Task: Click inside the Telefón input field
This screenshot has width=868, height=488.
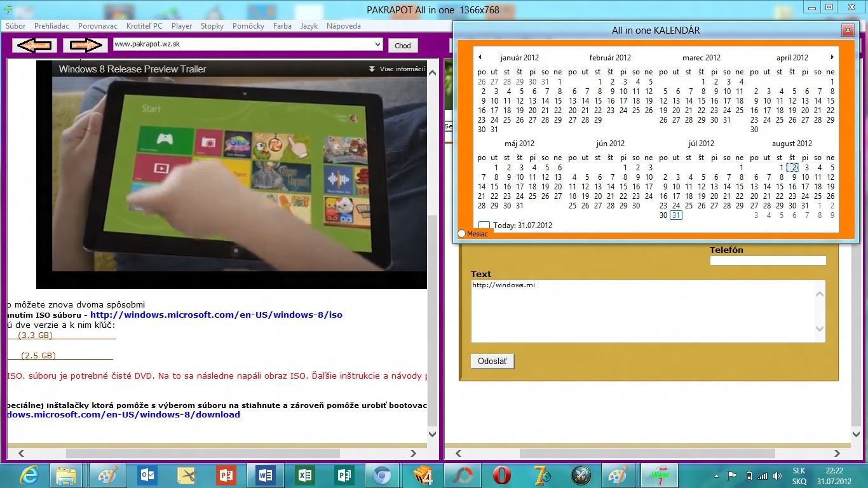Action: coord(768,261)
